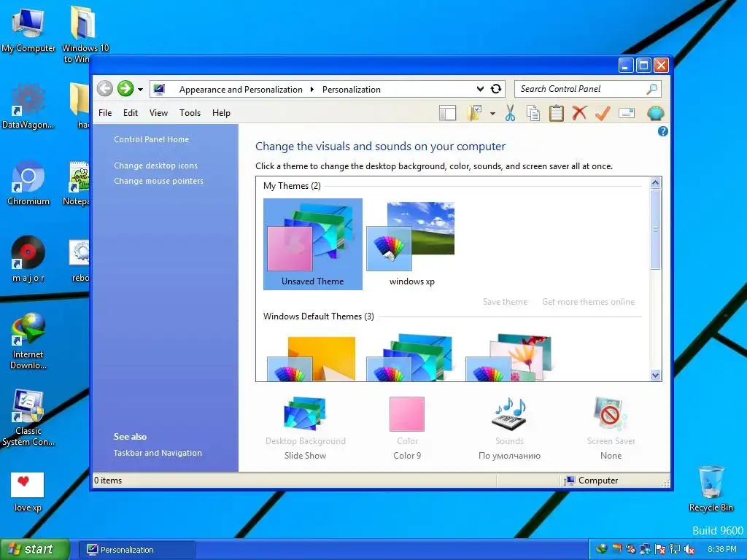Image resolution: width=747 pixels, height=560 pixels.
Task: Select the Unsaved Theme thumbnail
Action: click(312, 244)
